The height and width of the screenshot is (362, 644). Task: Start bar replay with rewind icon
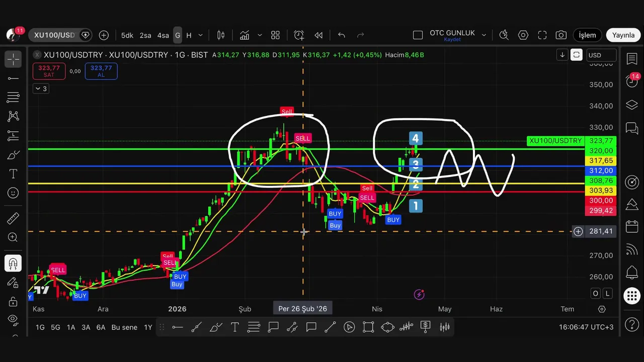click(318, 35)
